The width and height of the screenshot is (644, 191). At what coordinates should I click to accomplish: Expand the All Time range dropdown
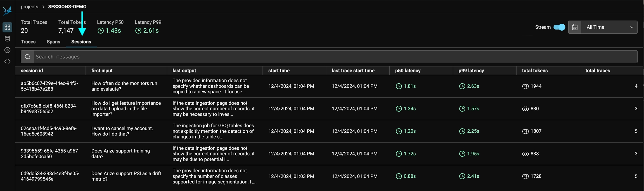[x=609, y=27]
